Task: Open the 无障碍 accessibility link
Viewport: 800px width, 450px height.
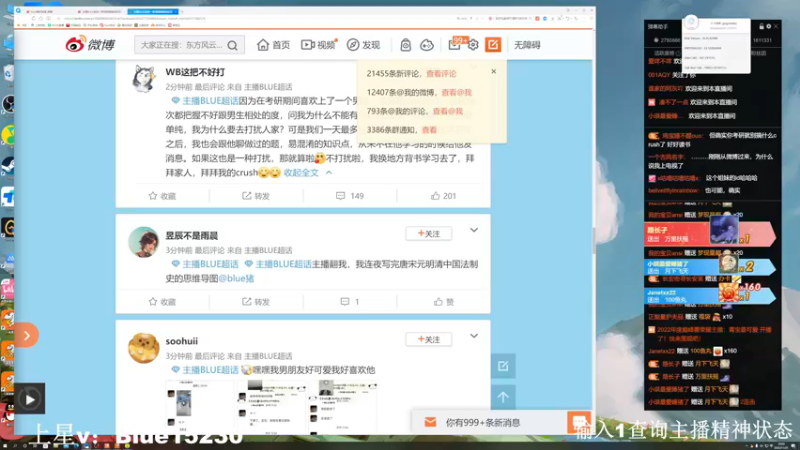Action: [x=527, y=45]
